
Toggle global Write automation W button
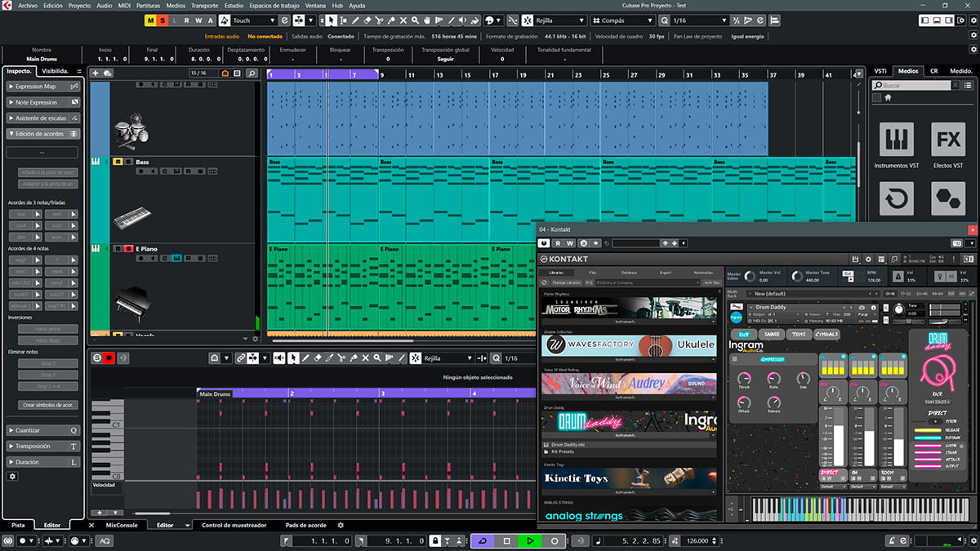click(x=198, y=20)
